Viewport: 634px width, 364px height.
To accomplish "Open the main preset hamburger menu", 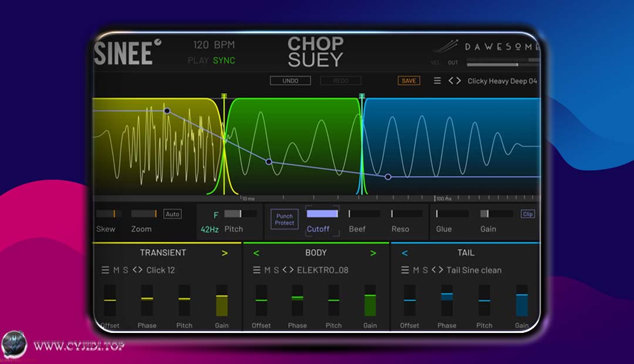I will tap(437, 81).
